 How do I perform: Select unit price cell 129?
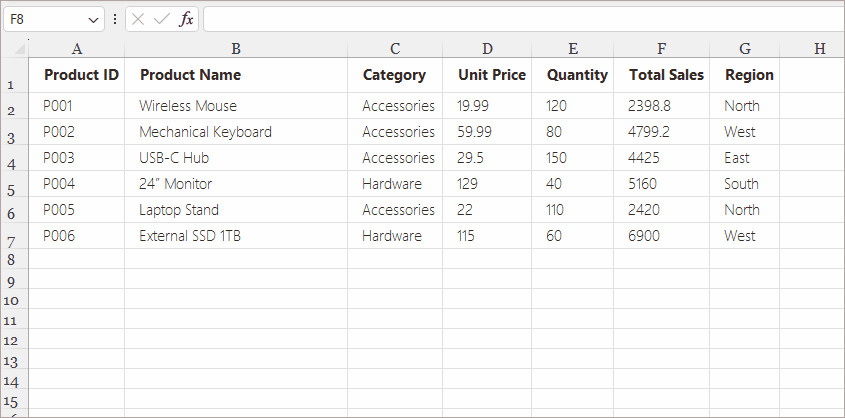pos(487,183)
